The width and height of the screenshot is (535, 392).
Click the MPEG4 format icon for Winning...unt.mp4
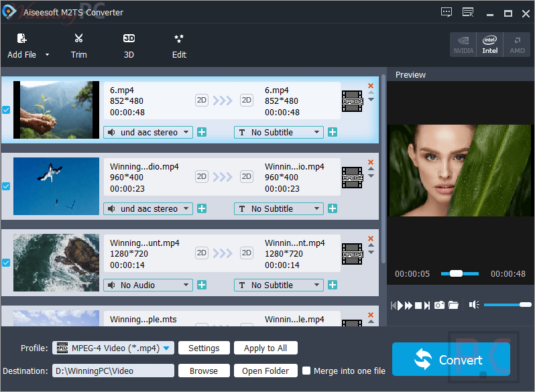click(353, 254)
